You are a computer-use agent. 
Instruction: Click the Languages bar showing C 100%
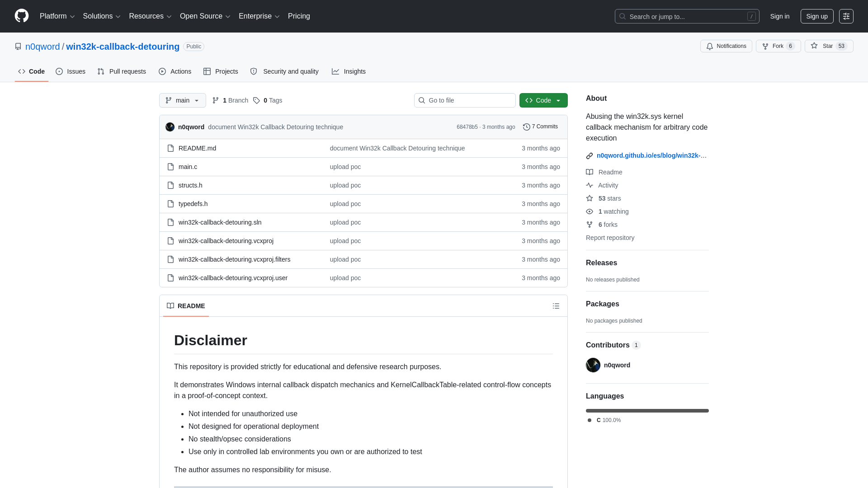coord(647,411)
